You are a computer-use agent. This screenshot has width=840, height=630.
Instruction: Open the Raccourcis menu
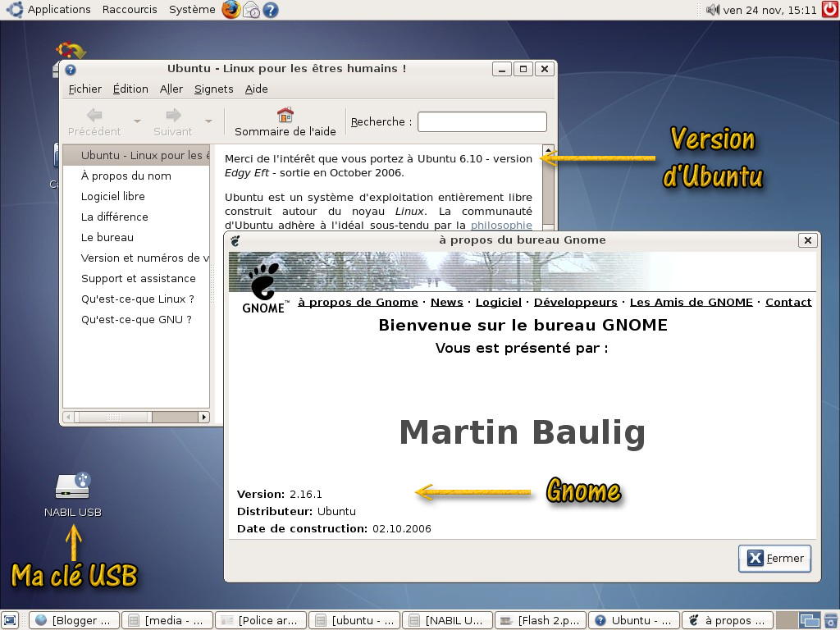pyautogui.click(x=130, y=10)
